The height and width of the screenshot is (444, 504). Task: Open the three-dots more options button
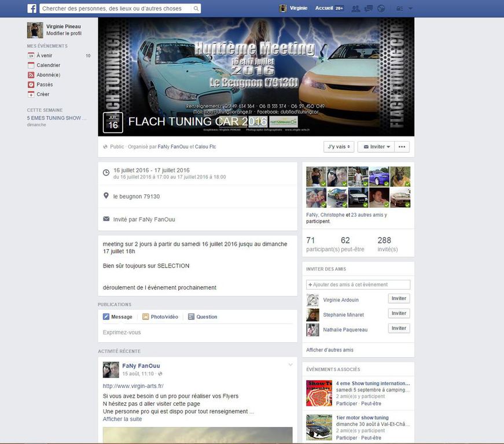point(403,147)
